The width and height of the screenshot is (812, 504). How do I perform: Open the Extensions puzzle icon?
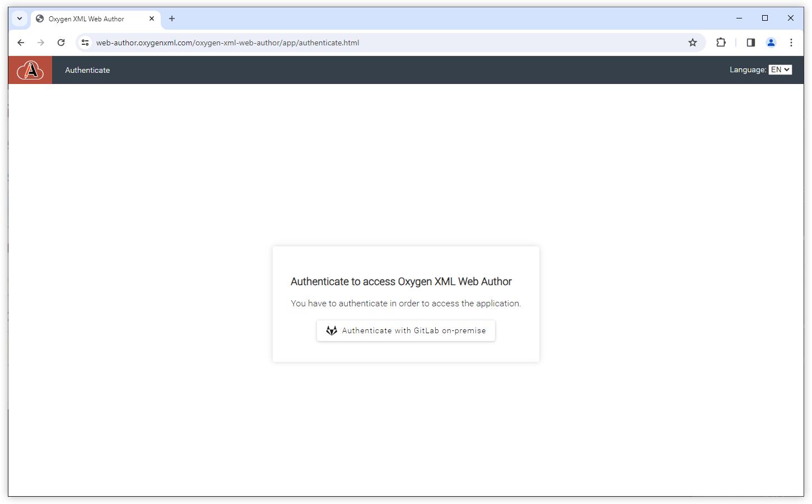click(x=721, y=43)
